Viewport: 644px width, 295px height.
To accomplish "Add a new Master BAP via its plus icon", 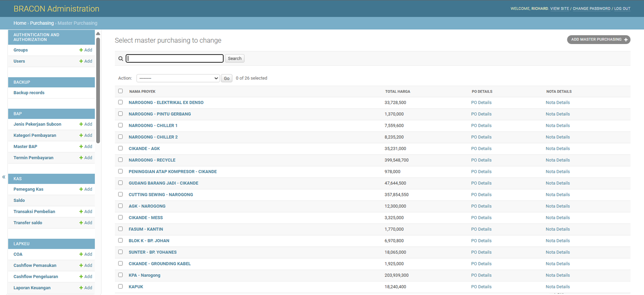I will point(81,147).
